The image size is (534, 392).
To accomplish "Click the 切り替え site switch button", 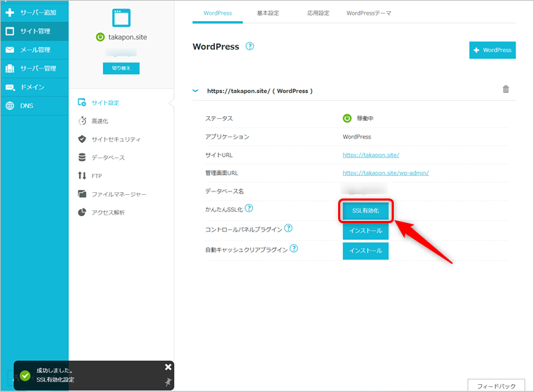I will tap(121, 68).
